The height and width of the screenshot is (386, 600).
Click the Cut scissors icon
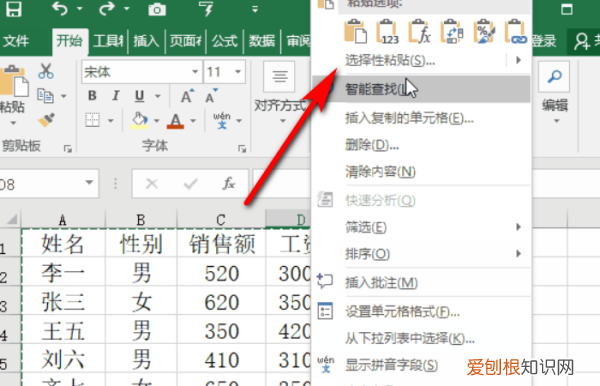coord(46,71)
